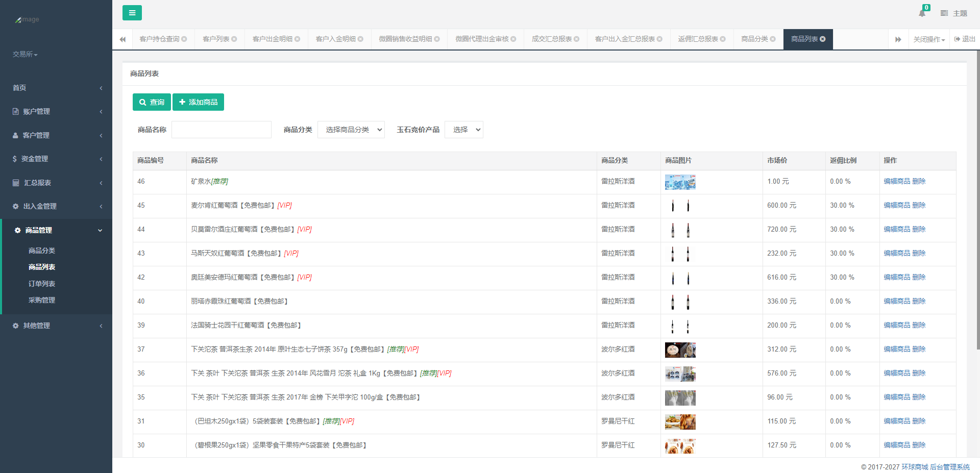Viewport: 980px width, 473px height.
Task: Expand the 汇总报表 sidebar menu
Action: pos(56,183)
